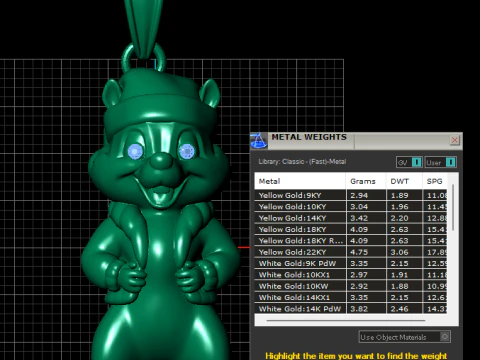
Task: Select the Yellow Gold:18KY R... row
Action: [351, 241]
